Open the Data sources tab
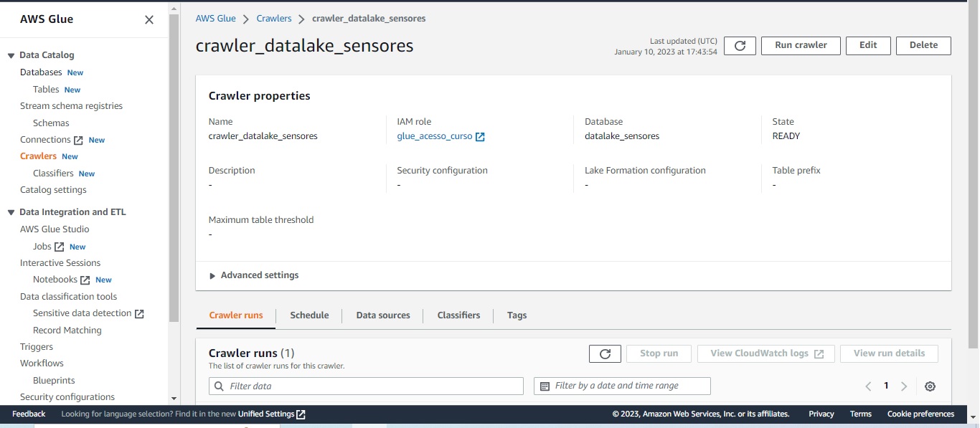 point(383,315)
